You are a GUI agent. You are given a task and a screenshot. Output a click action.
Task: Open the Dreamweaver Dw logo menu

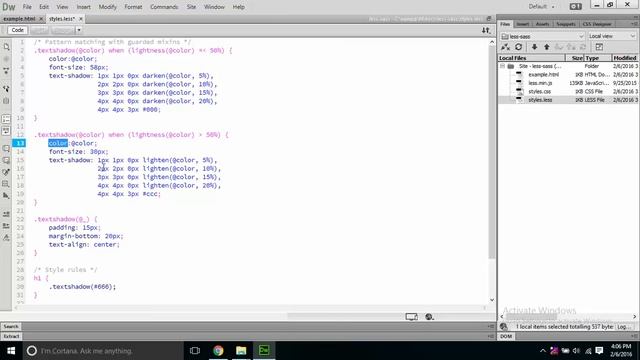9,7
